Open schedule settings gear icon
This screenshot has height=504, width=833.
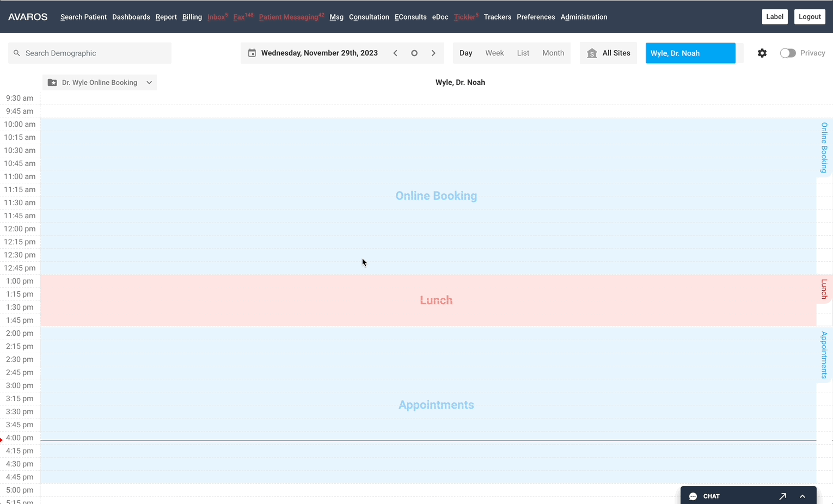[762, 53]
